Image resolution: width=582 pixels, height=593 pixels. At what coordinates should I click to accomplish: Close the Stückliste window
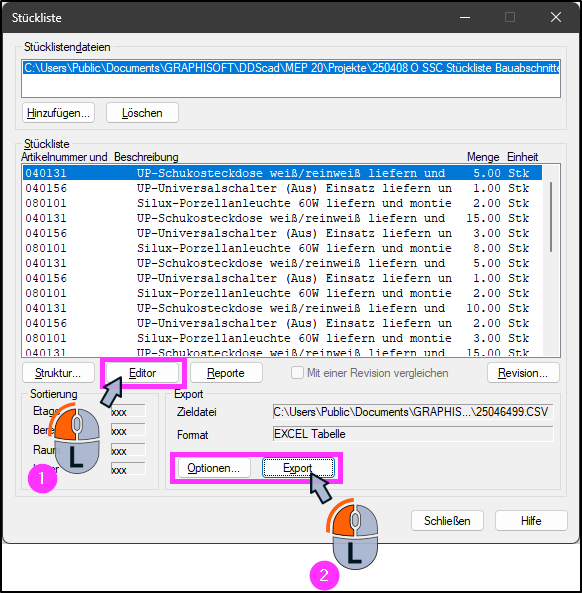tap(556, 17)
